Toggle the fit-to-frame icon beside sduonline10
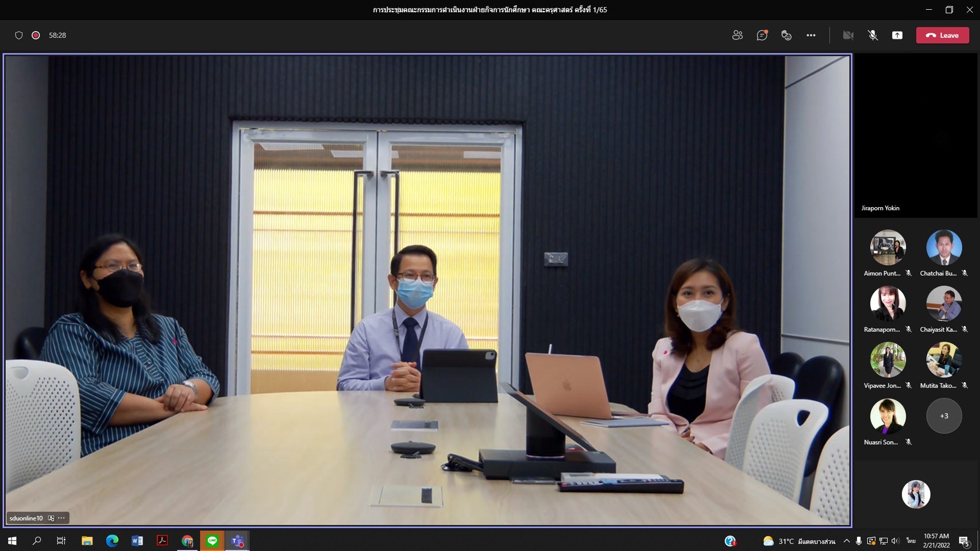This screenshot has height=551, width=980. pyautogui.click(x=51, y=518)
